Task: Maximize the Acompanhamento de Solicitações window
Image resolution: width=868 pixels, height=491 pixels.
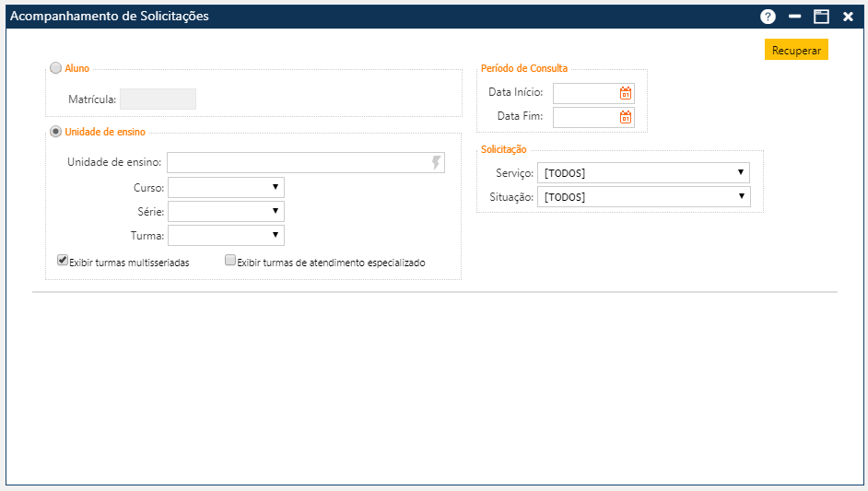Action: 821,17
